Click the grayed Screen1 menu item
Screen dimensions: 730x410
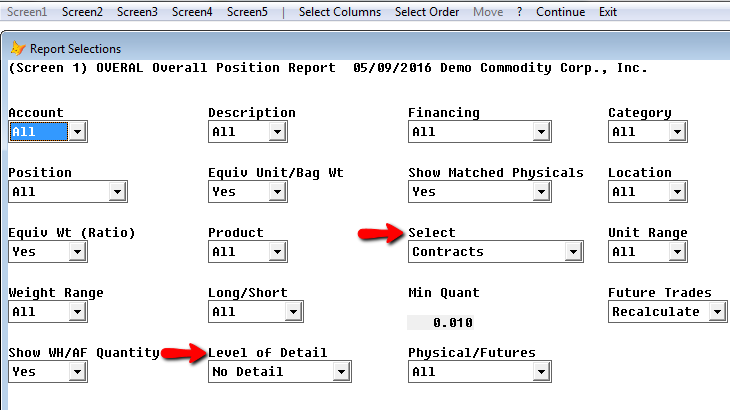[x=27, y=12]
